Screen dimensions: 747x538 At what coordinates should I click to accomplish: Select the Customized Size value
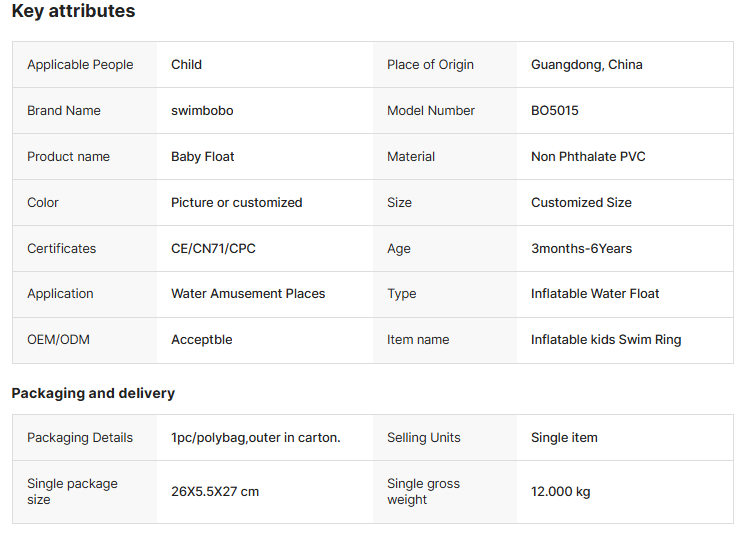tap(581, 203)
